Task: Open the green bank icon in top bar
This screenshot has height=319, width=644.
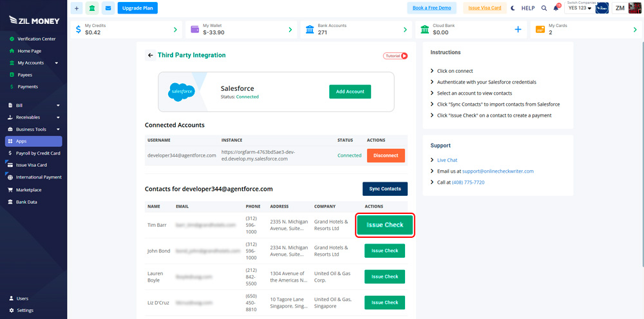Action: click(x=92, y=8)
